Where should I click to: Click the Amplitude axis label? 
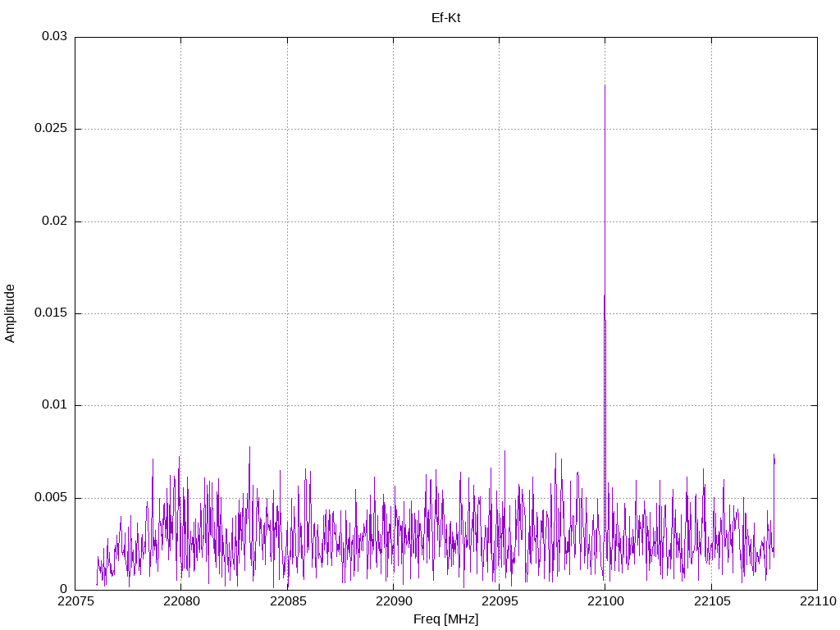(x=10, y=313)
